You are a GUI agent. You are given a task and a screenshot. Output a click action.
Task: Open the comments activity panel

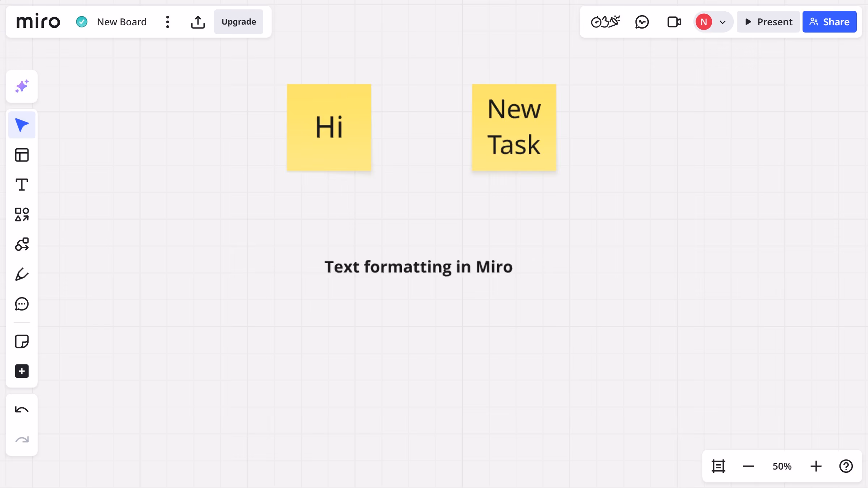(642, 22)
